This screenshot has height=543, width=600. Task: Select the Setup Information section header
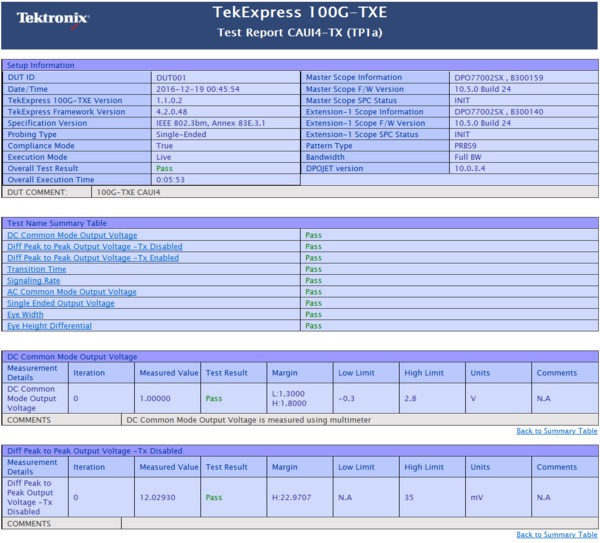(x=41, y=65)
